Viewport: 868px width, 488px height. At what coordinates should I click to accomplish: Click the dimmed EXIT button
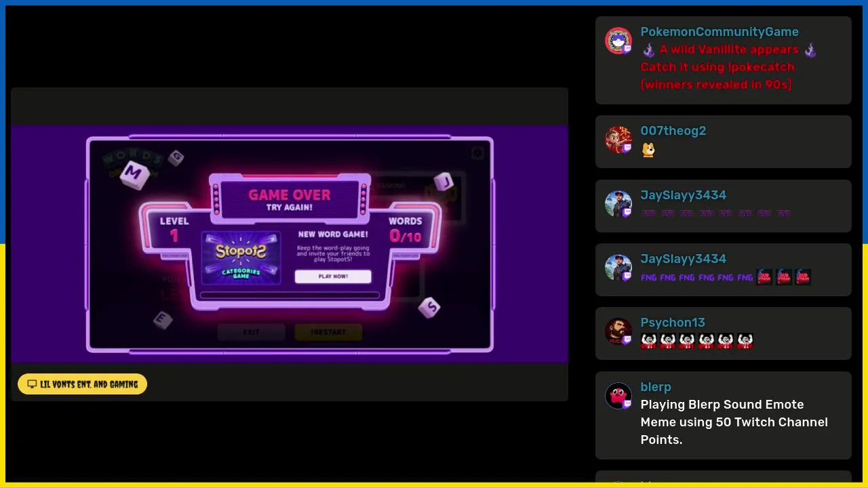251,332
